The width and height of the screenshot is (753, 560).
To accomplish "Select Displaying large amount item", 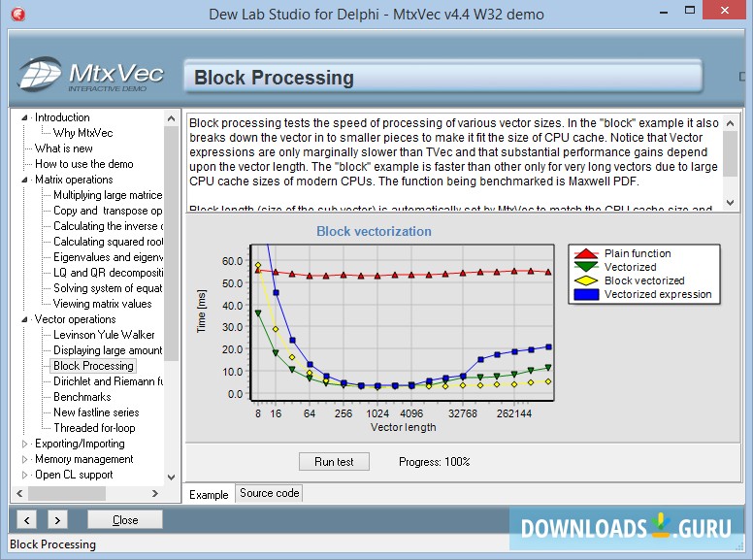I will pyautogui.click(x=108, y=350).
